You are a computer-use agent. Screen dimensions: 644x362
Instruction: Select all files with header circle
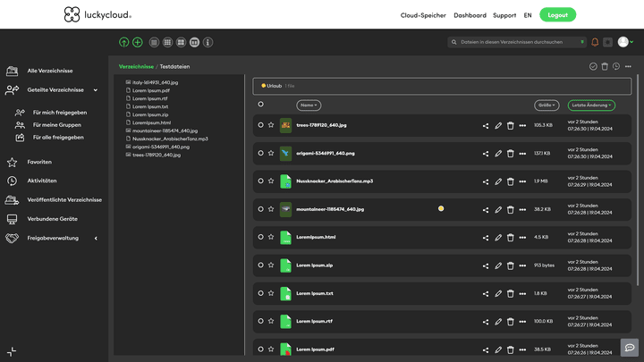pos(260,105)
